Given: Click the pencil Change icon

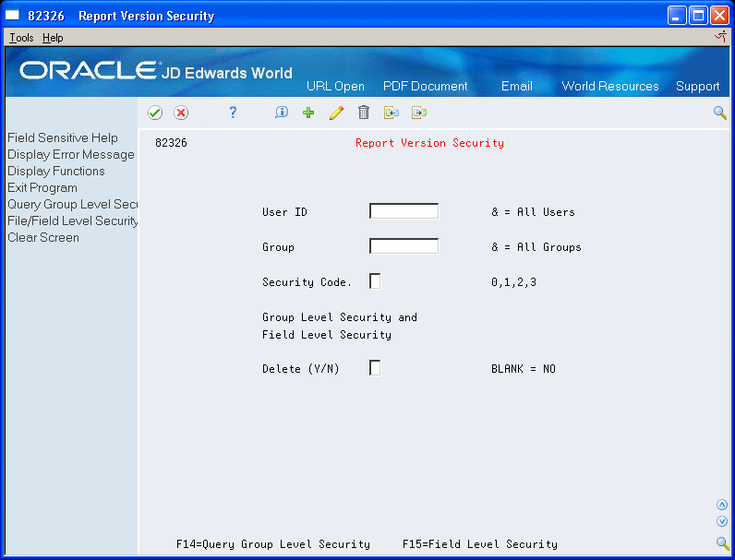Looking at the screenshot, I should click(x=336, y=113).
